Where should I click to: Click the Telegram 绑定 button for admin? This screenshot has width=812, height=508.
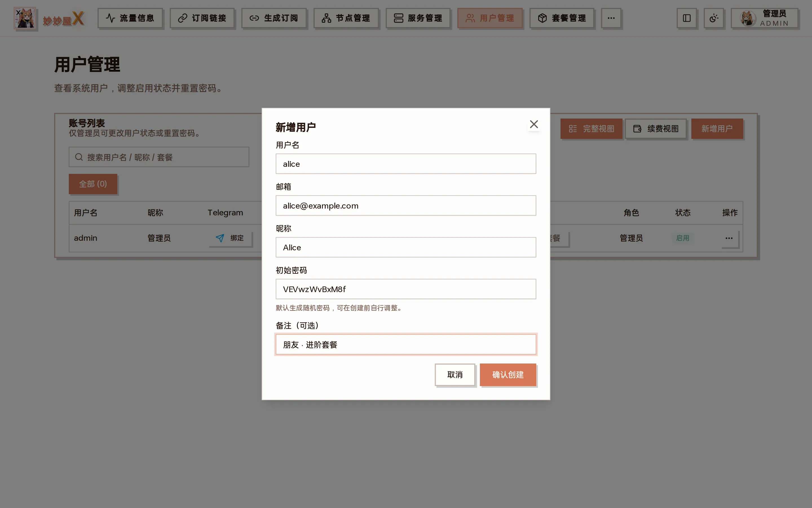(230, 238)
